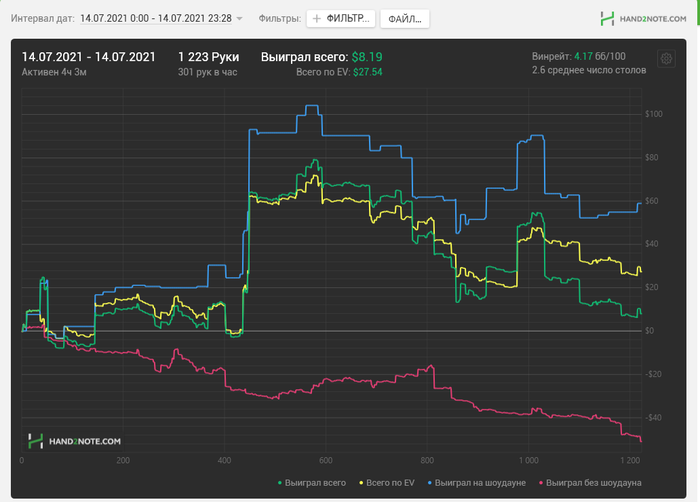Click the 301 рук в час text
Image resolution: width=700 pixels, height=502 pixels.
(x=208, y=72)
